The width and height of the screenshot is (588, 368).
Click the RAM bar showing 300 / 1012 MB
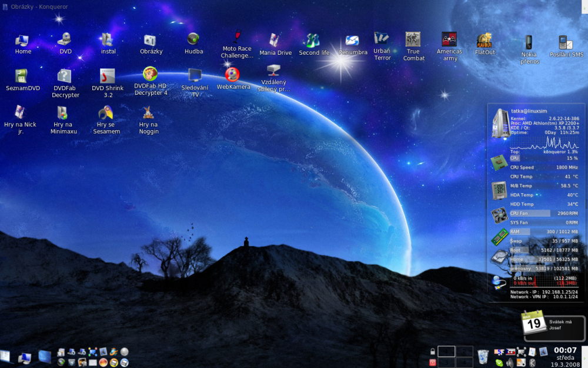point(544,231)
